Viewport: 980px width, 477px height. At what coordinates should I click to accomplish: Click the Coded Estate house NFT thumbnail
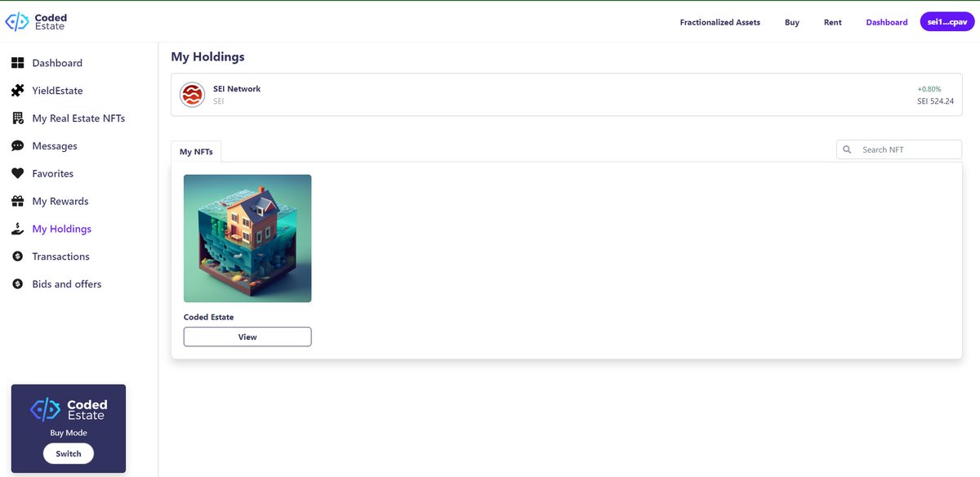point(247,238)
